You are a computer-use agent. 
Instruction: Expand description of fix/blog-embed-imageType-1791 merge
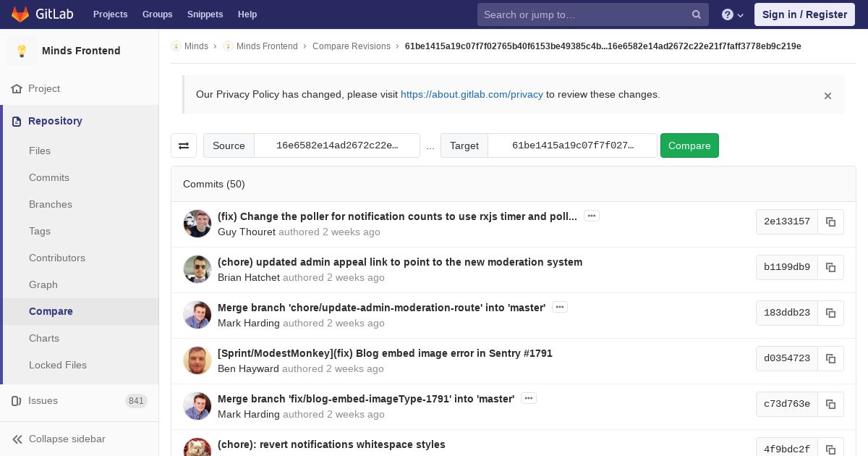(x=529, y=398)
